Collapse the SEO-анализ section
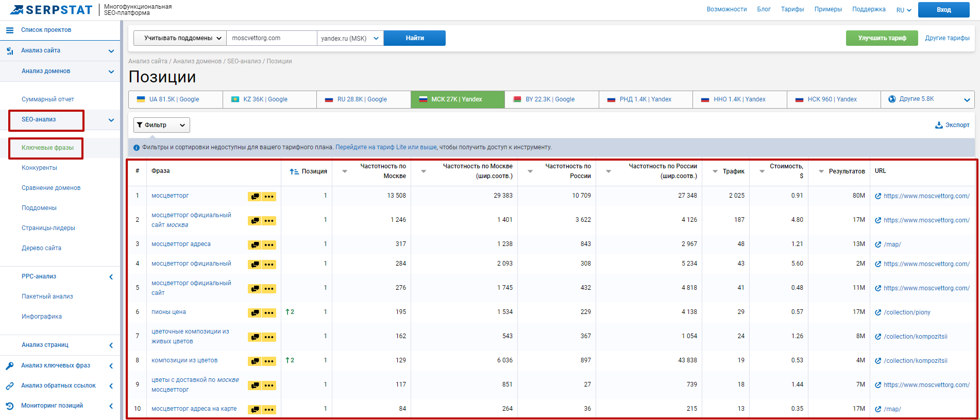Viewport: 980px width, 420px height. tap(111, 120)
